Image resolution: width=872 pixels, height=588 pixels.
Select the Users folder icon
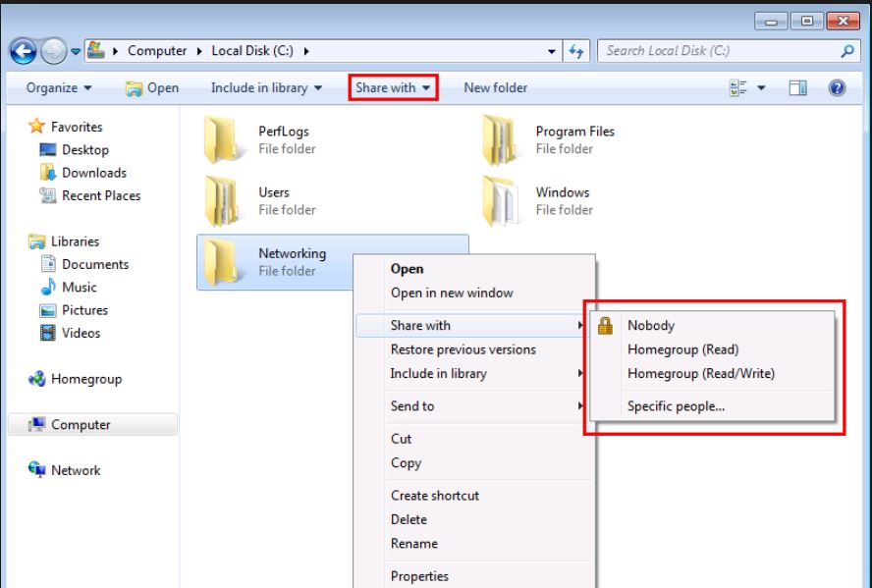[223, 200]
